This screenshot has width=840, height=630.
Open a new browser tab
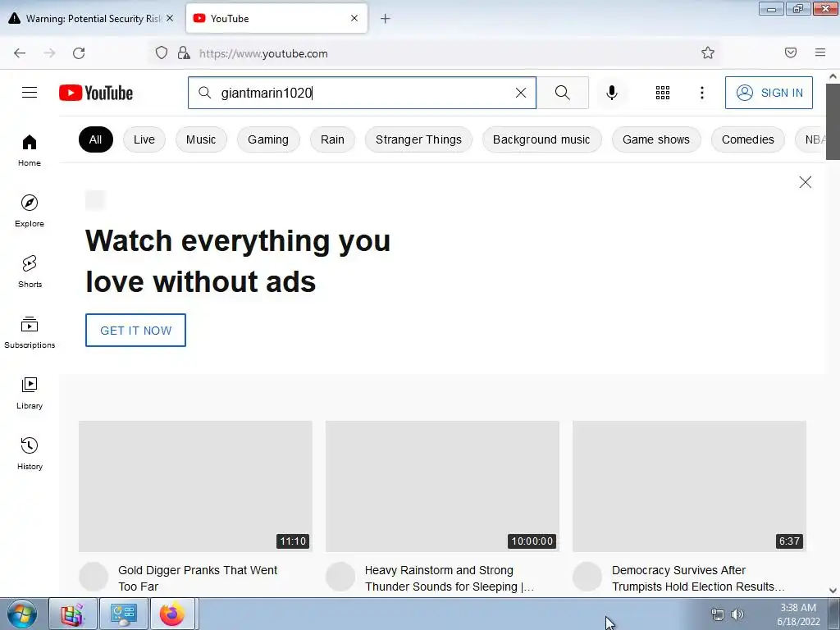pos(386,19)
